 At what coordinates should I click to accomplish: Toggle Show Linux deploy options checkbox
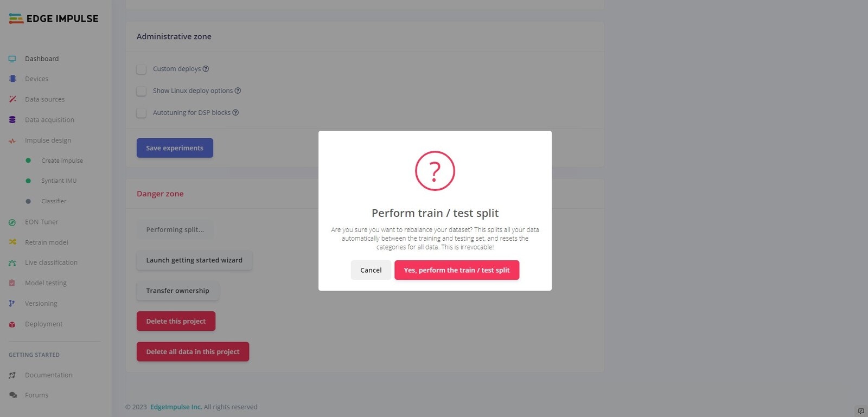tap(142, 91)
